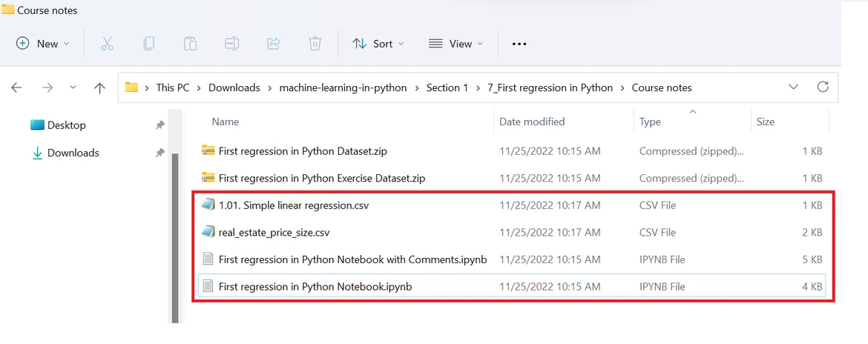868x344 pixels.
Task: Navigate back with the left arrow
Action: 16,87
